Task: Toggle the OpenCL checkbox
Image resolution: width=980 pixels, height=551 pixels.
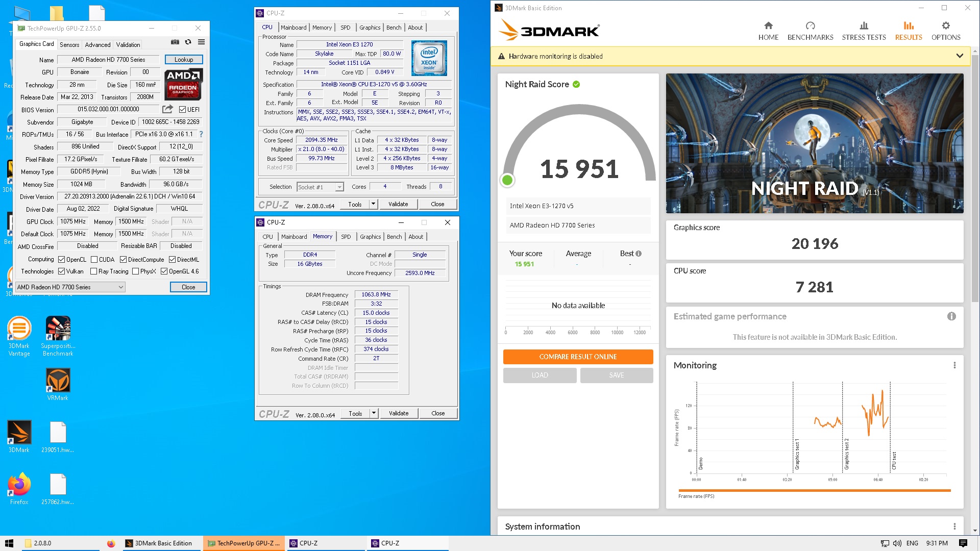Action: 61,260
